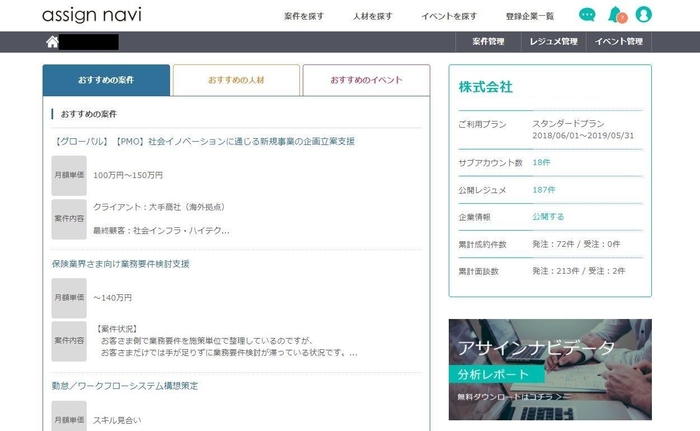
Task: Go to home via house icon
Action: click(52, 42)
